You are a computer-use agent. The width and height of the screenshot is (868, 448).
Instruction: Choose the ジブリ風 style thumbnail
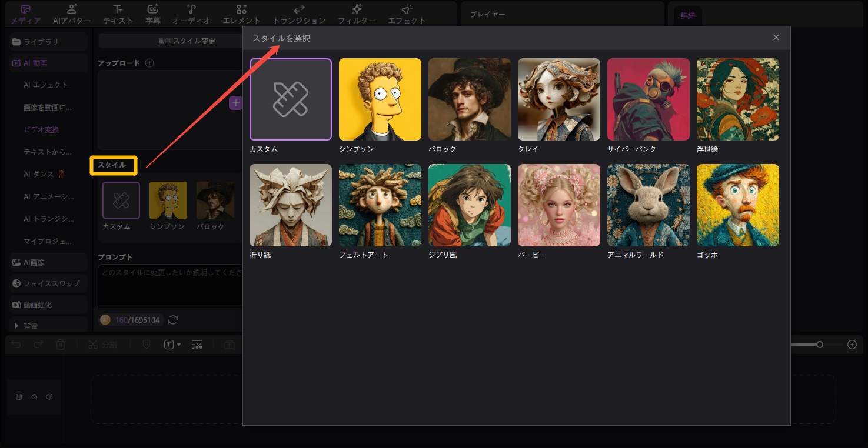click(x=469, y=205)
